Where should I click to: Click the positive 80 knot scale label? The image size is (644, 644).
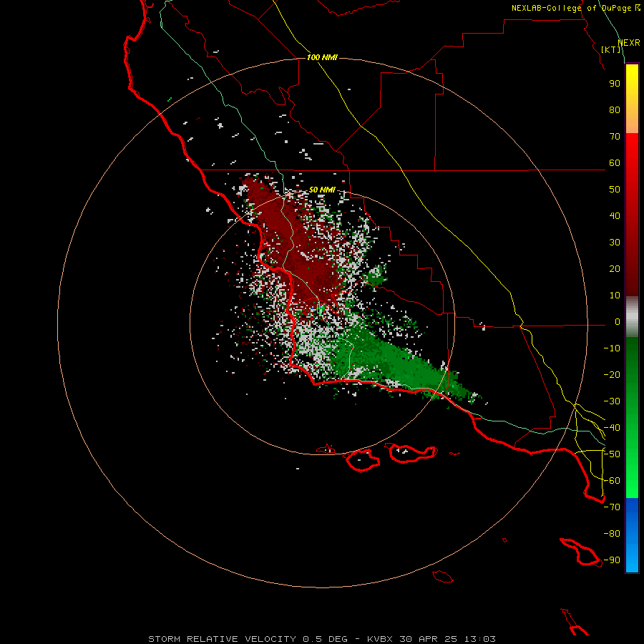[615, 110]
